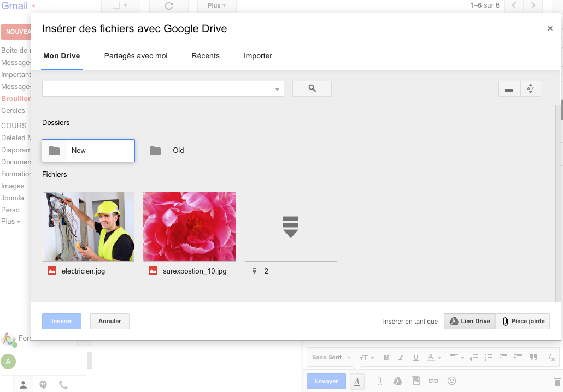Viewport: 563px width, 392px height.
Task: Open the Joomla label in sidebar
Action: pyautogui.click(x=12, y=198)
